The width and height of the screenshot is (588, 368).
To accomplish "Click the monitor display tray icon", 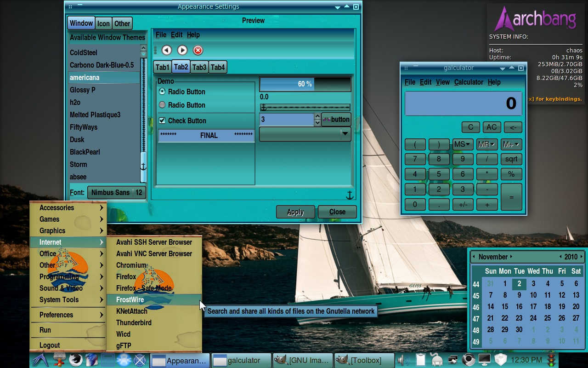I will pyautogui.click(x=485, y=360).
